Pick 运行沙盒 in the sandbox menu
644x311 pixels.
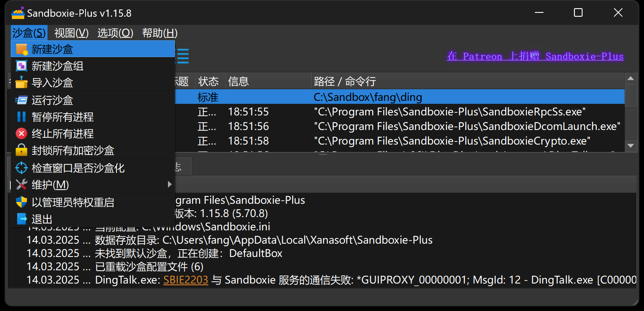pos(93,100)
